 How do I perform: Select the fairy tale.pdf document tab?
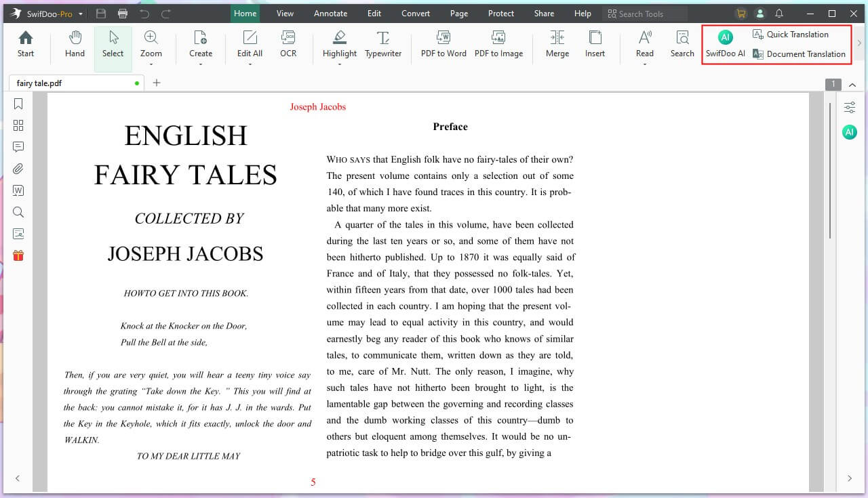77,83
